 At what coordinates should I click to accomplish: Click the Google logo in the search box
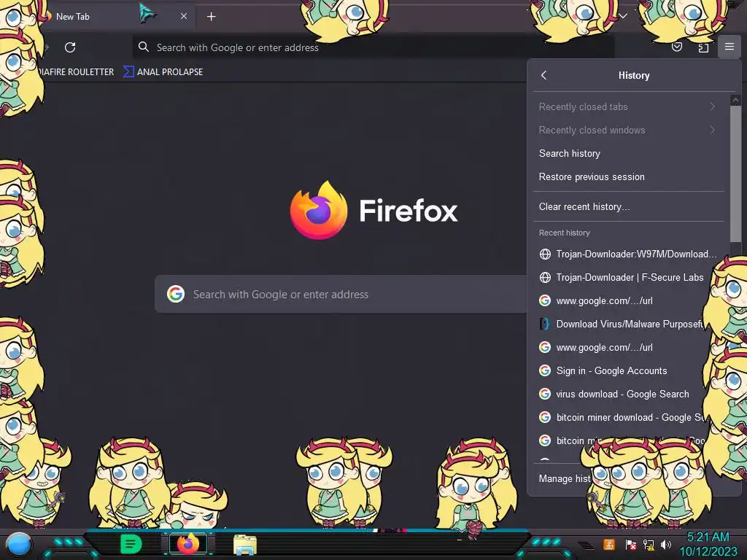click(x=176, y=294)
